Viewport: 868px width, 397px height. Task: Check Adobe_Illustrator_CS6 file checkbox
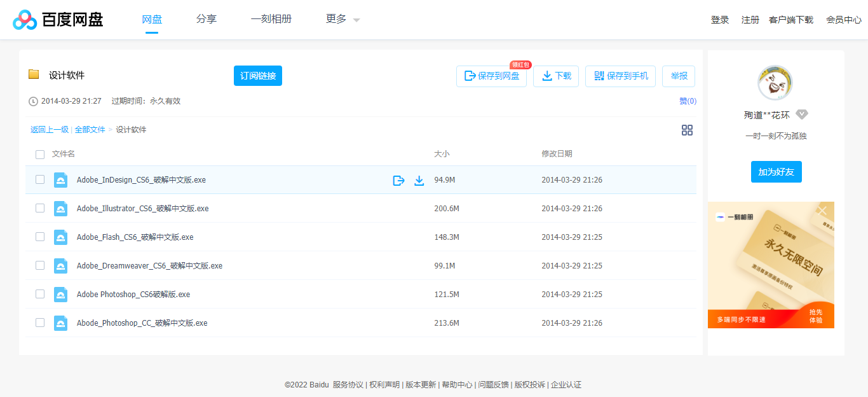[40, 208]
